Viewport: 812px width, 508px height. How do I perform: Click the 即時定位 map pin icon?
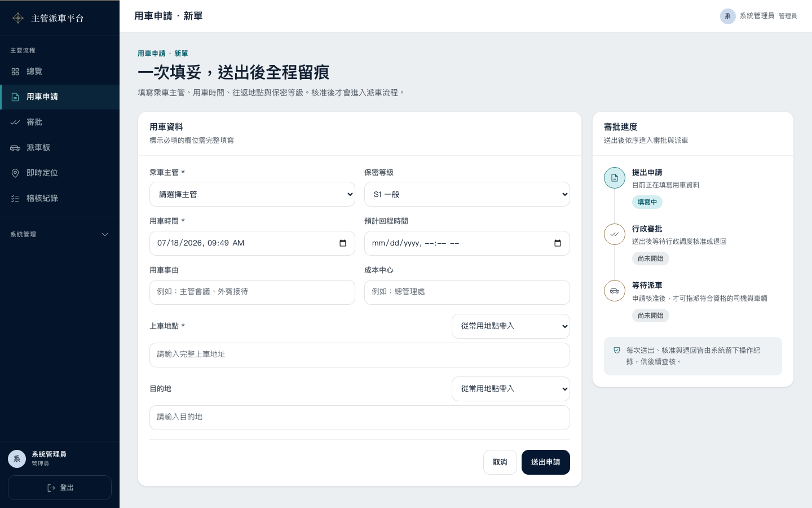coord(15,173)
